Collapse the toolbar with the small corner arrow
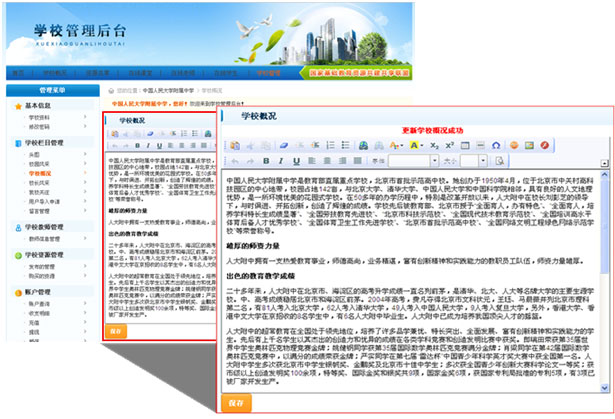 604,163
